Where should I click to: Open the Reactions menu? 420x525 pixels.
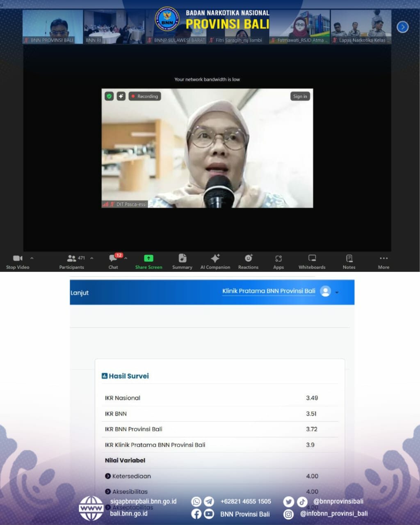[248, 262]
